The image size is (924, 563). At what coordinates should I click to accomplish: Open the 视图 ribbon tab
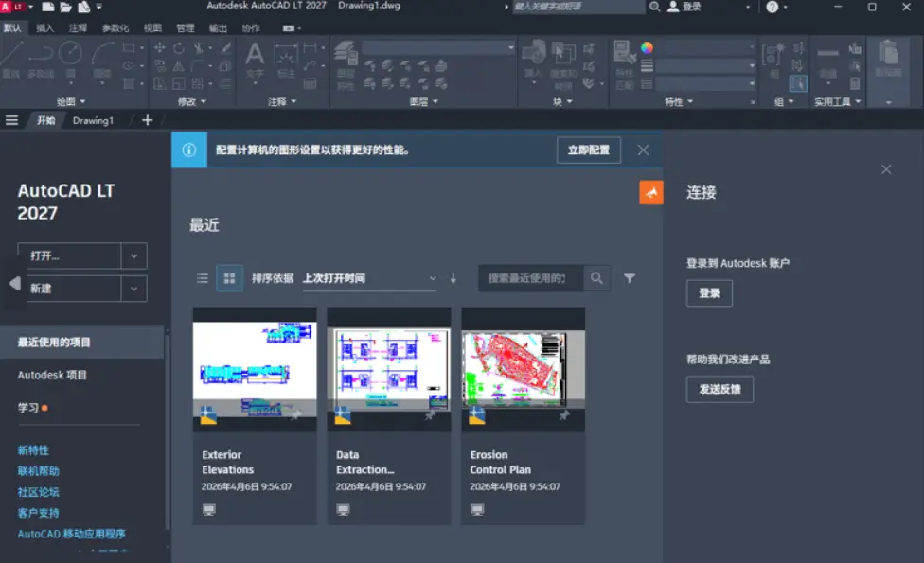(152, 28)
